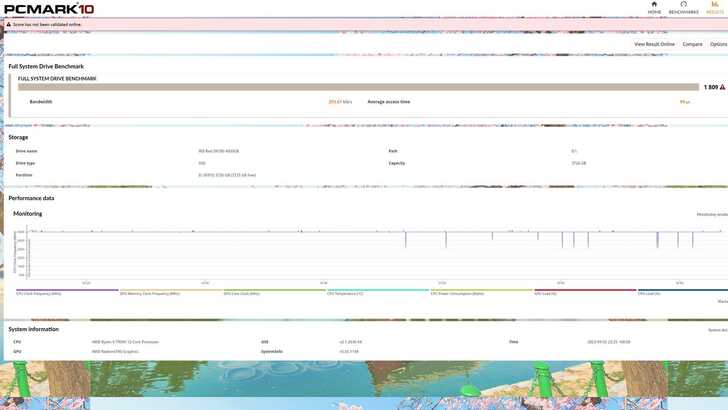
Task: Click the System information heading
Action: [33, 329]
